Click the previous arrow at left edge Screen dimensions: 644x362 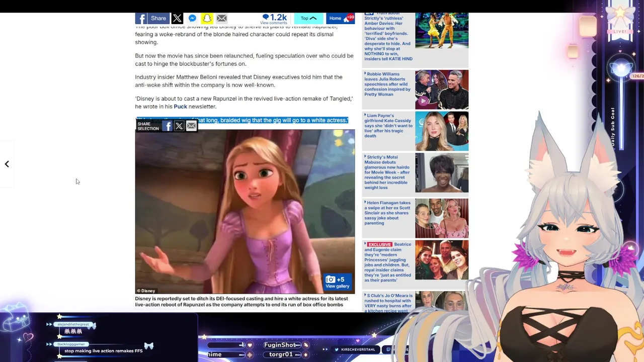(x=7, y=164)
